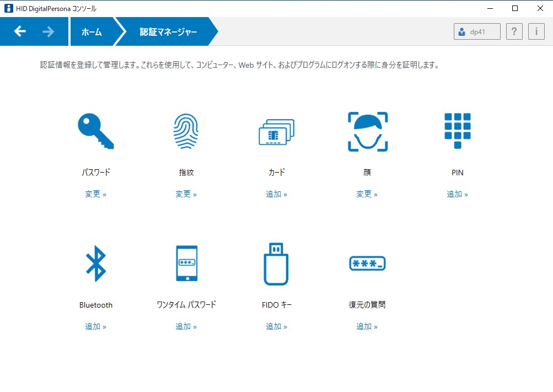Close the DigitalPersona console window
553x392 pixels.
pos(540,8)
